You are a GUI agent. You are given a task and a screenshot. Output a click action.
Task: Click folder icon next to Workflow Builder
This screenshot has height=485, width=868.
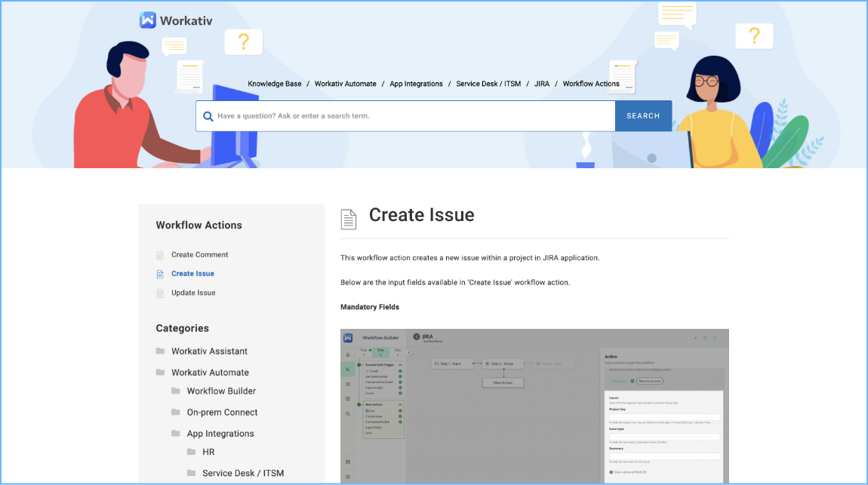176,391
